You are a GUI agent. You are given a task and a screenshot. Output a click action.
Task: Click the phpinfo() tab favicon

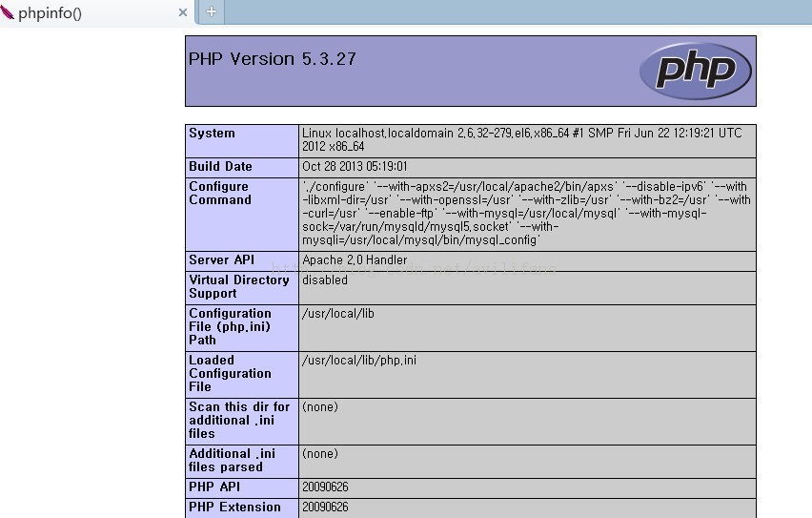click(7, 12)
